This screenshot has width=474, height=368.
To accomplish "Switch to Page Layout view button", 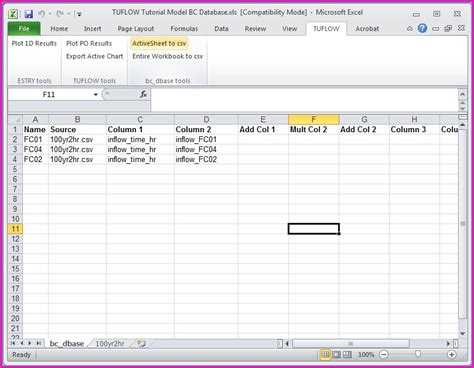I will (337, 355).
